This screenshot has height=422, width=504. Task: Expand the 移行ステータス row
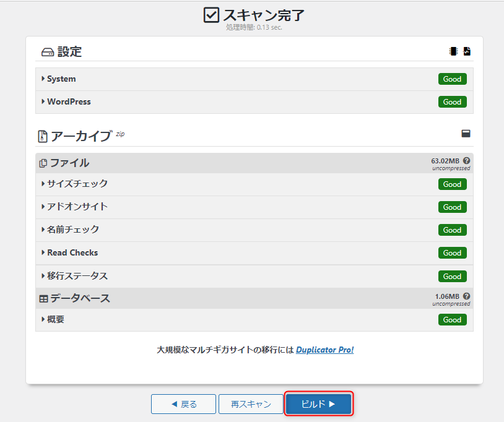click(x=254, y=276)
